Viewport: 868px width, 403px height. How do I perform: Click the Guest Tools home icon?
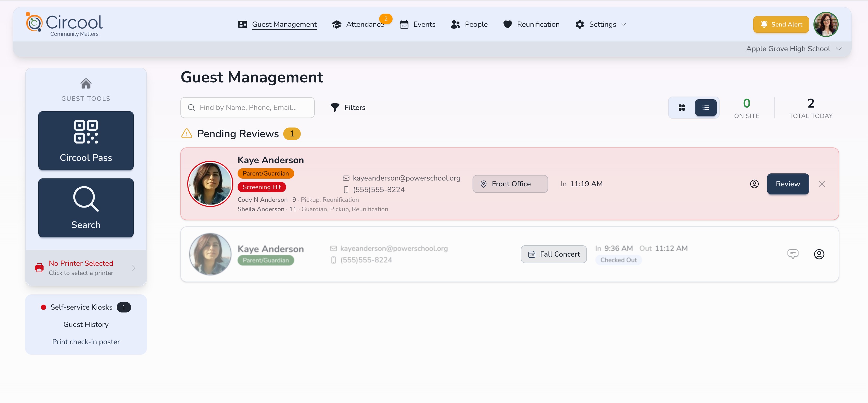pyautogui.click(x=86, y=83)
